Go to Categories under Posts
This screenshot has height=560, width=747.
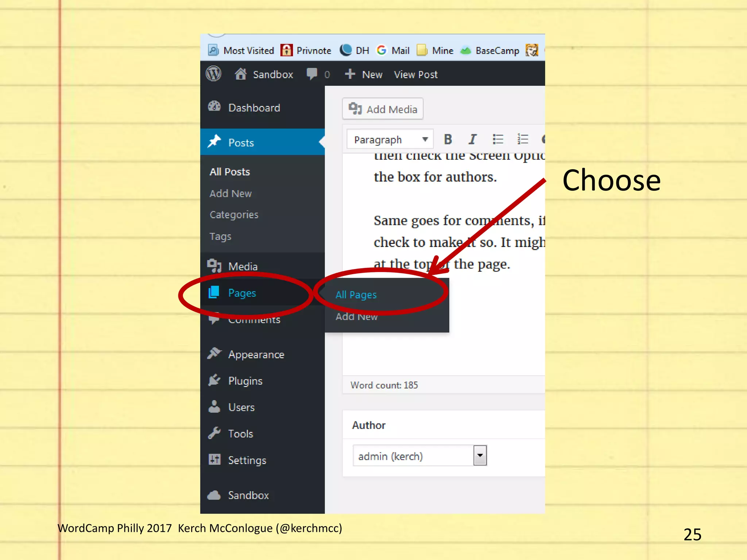coord(234,215)
